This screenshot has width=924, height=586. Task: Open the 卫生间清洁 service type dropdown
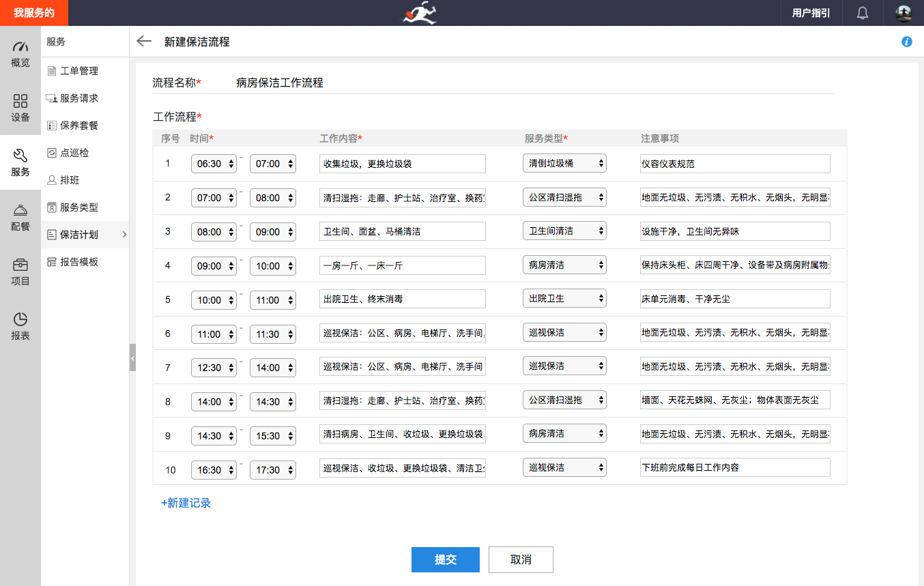(x=564, y=231)
